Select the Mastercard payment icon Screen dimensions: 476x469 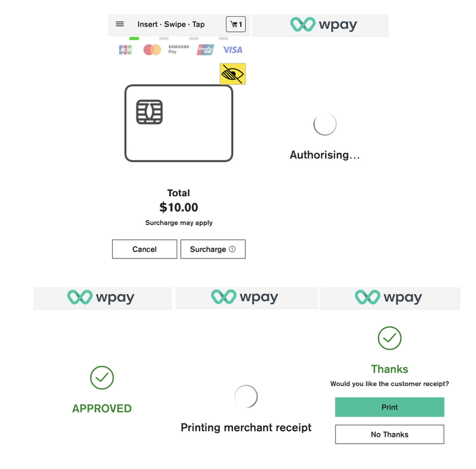(x=152, y=50)
